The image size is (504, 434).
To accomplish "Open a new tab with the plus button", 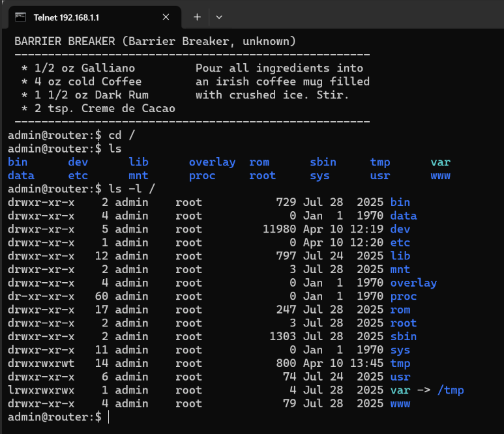I will pyautogui.click(x=197, y=16).
